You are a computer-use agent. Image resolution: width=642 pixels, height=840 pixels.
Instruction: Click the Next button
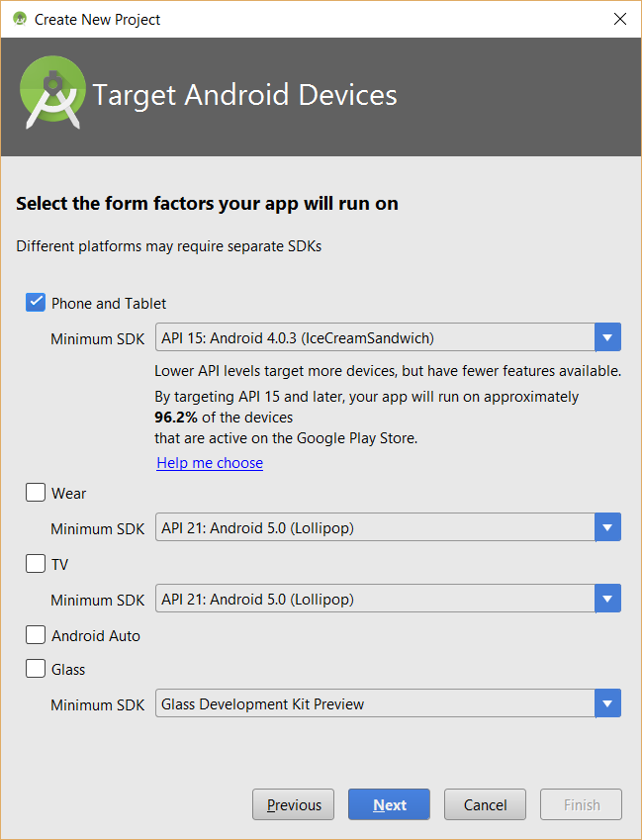tap(389, 804)
